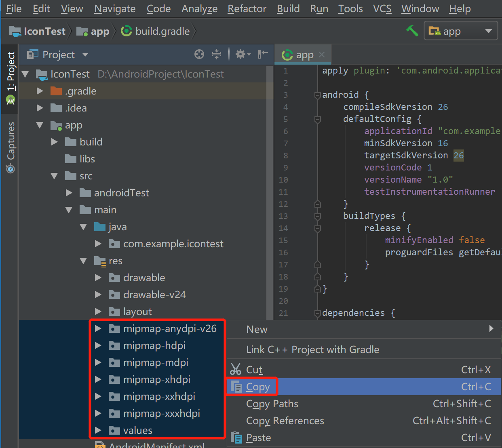
Task: Select the values folder
Action: [138, 430]
